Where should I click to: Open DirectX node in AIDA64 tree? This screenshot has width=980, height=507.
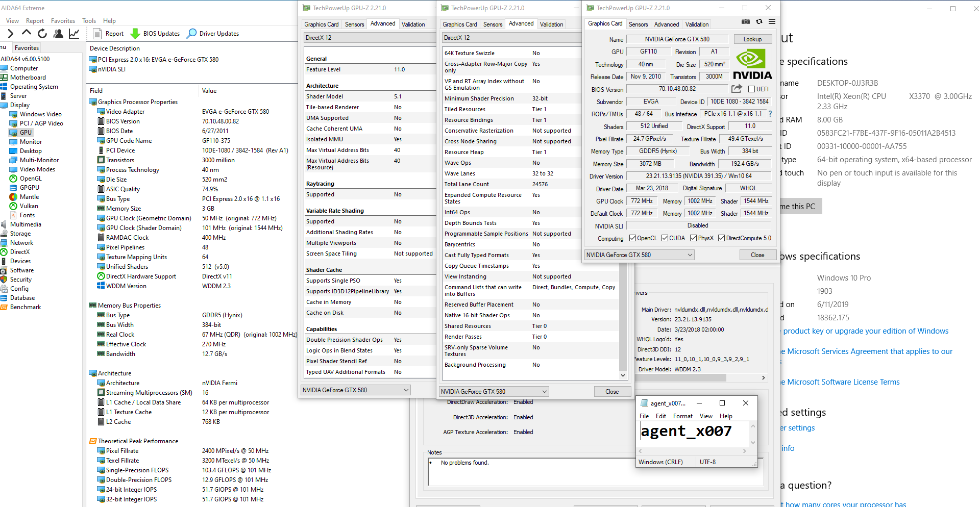(x=20, y=252)
